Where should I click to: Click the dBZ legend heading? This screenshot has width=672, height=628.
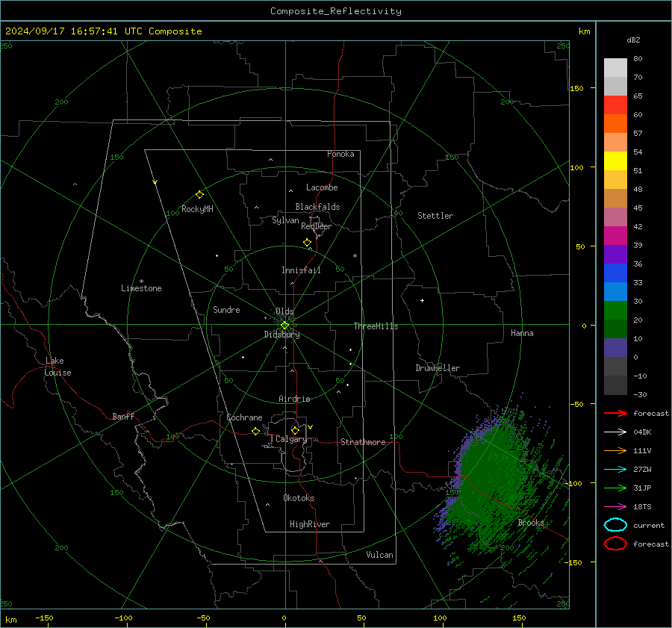pyautogui.click(x=633, y=40)
